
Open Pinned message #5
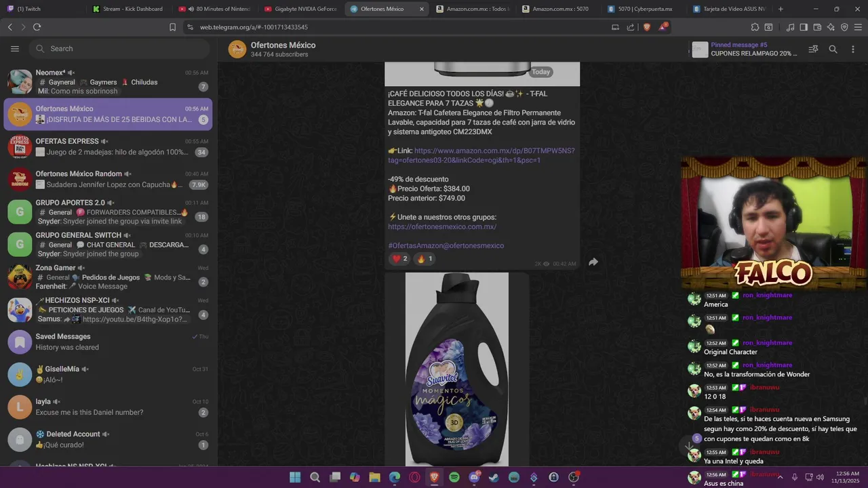(x=745, y=49)
